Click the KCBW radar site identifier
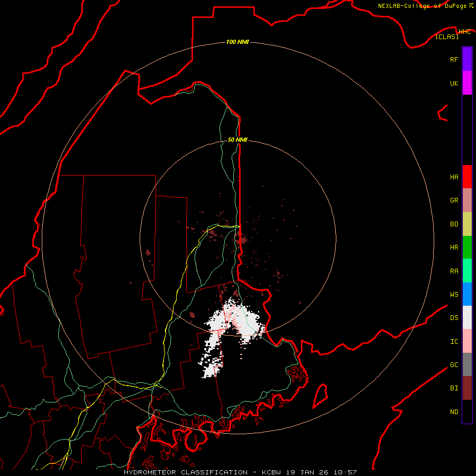The image size is (476, 476). [x=271, y=472]
